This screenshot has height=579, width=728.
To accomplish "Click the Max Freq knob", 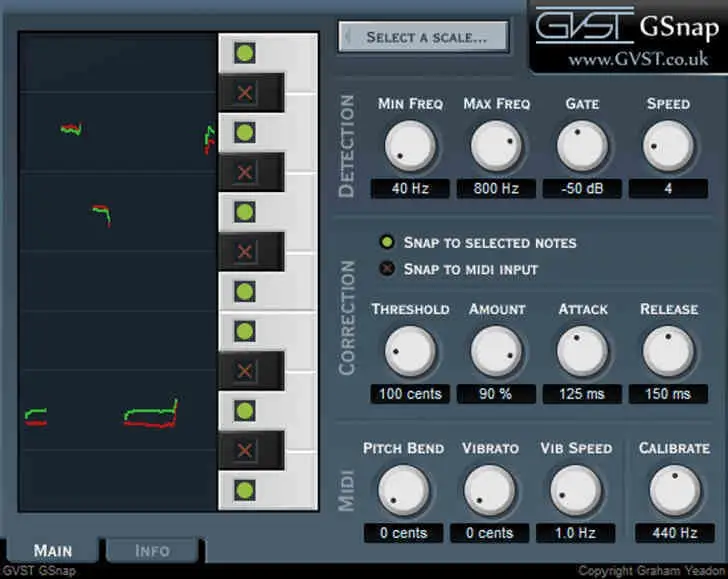I will click(x=496, y=147).
